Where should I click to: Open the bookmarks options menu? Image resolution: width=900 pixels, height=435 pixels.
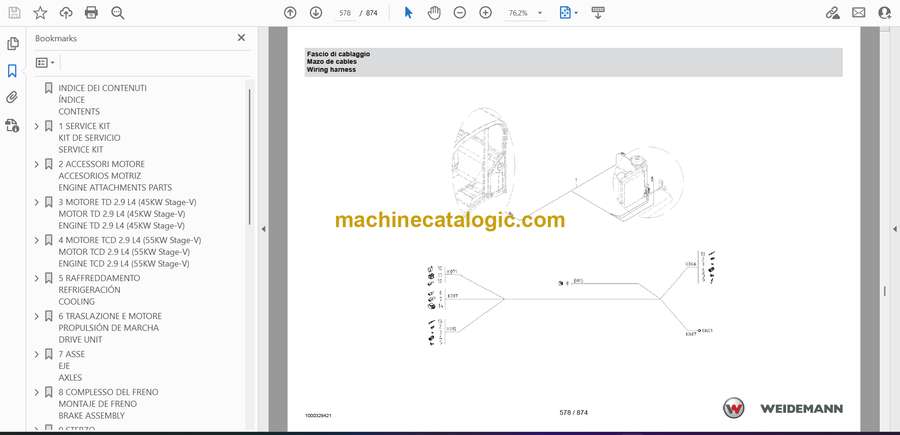pos(46,62)
